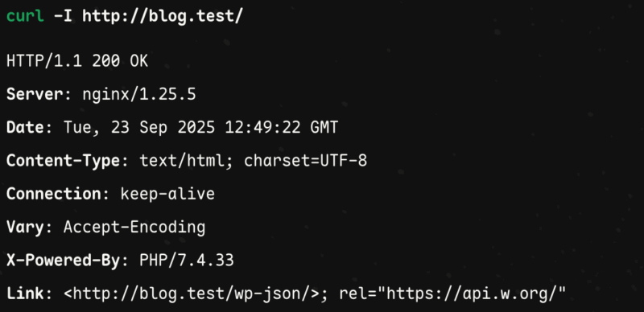Click the Accept-Encoding value
This screenshot has width=644, height=312.
[x=134, y=228]
